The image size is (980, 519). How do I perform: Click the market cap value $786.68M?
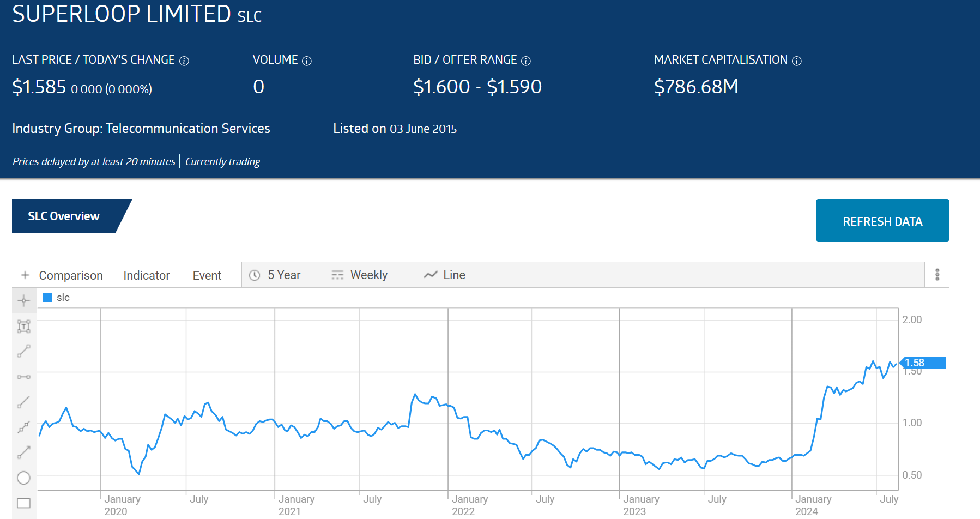(x=696, y=87)
